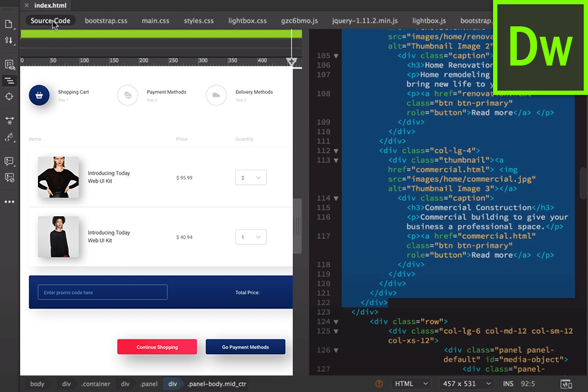Click the Payment Methods step circle icon
Viewport: 588px width, 392px height.
[x=127, y=96]
